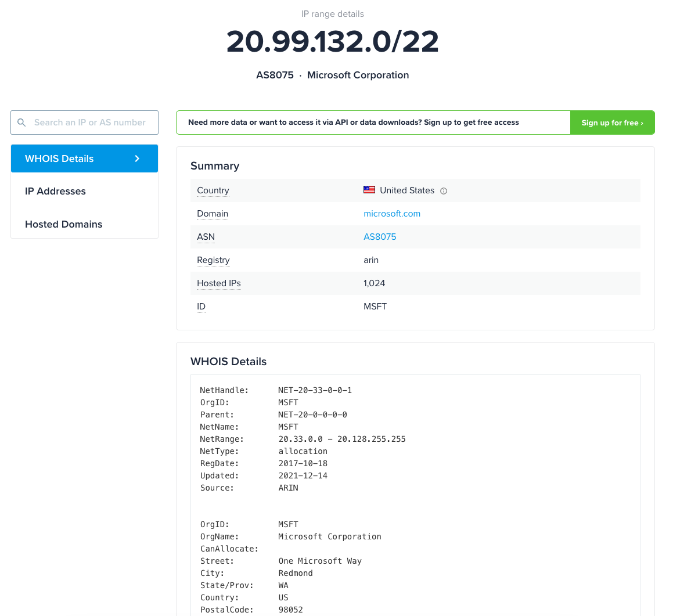Click the OrgName value Microsoft Corporation
The image size is (691, 616).
[x=330, y=536]
